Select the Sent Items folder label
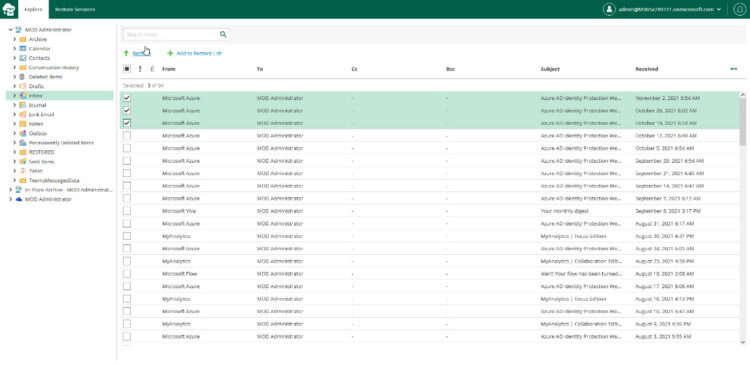Screen dimensions: 750x366 coord(42,162)
